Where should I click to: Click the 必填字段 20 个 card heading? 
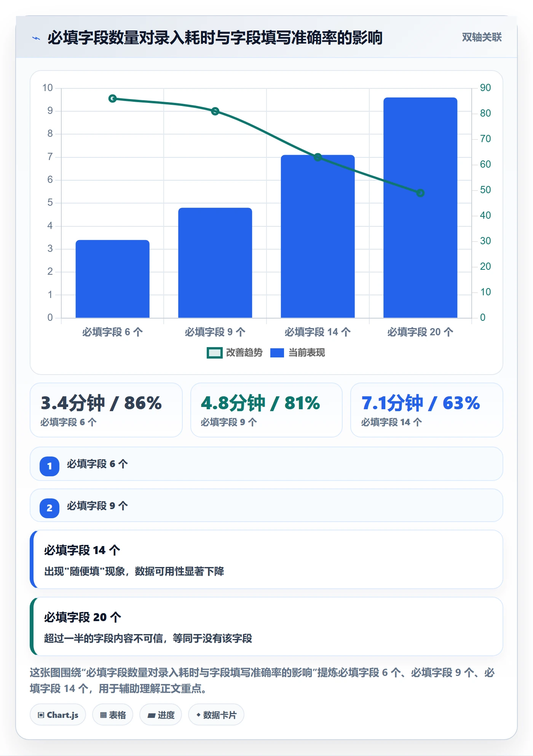[83, 617]
